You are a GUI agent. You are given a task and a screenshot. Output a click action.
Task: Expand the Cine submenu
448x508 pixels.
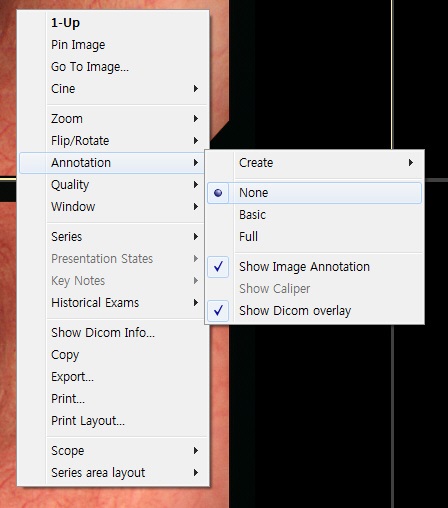(x=112, y=89)
